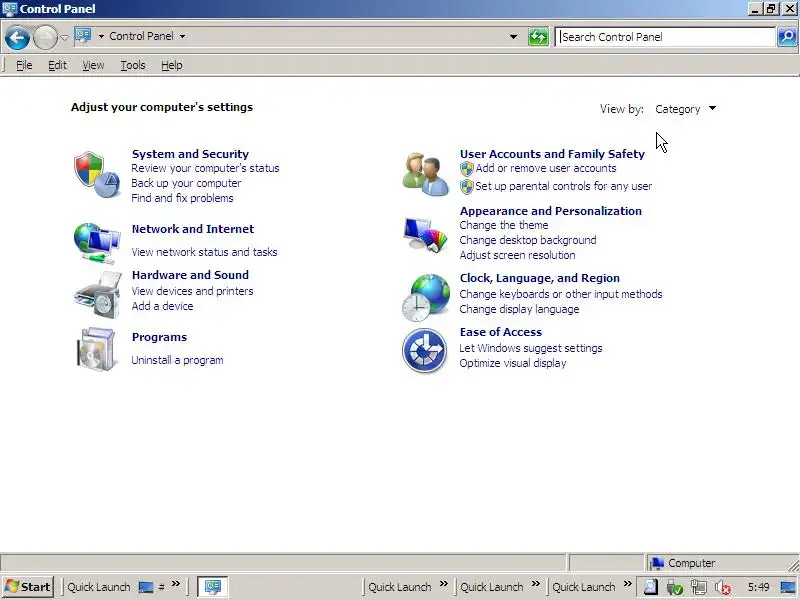Click the search magnifier button
This screenshot has width=800, height=600.
787,37
